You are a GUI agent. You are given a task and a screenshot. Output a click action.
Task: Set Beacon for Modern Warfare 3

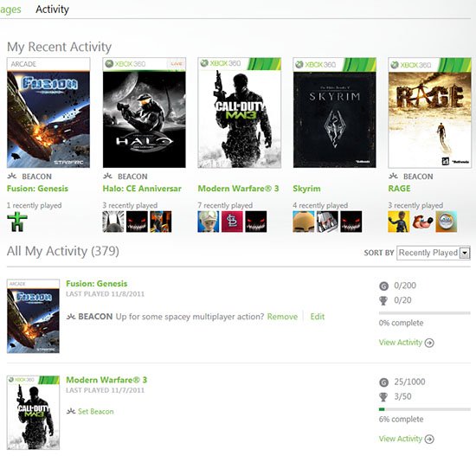click(x=95, y=411)
